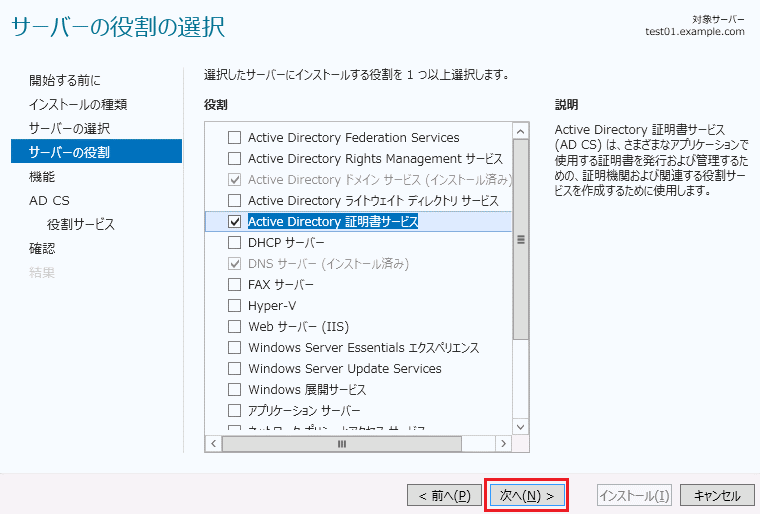The image size is (760, 514).
Task: Enable the FAX サーバー checkbox
Action: [235, 284]
